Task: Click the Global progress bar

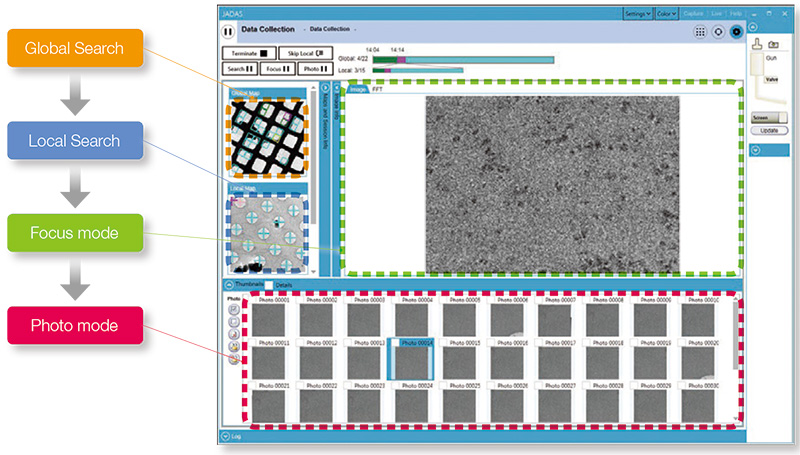Action: [x=462, y=60]
